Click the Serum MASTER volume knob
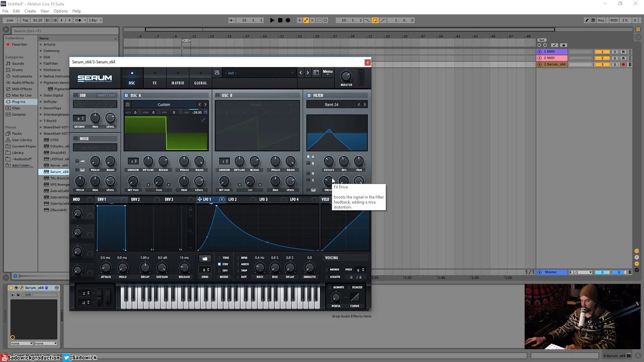 pyautogui.click(x=346, y=76)
